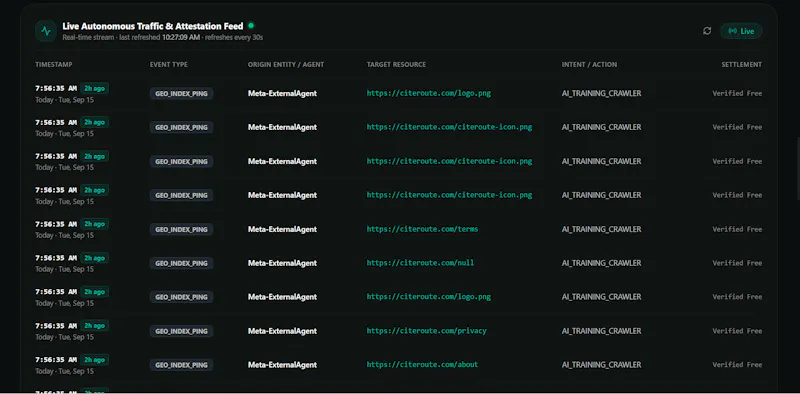Select the Live Autonomous Traffic & Attestation Feed title
This screenshot has width=800, height=394.
153,26
